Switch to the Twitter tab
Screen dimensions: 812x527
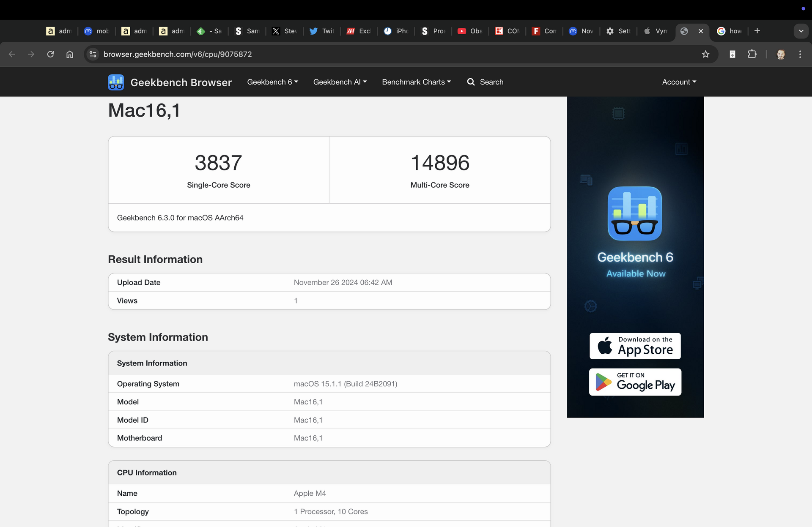[322, 31]
